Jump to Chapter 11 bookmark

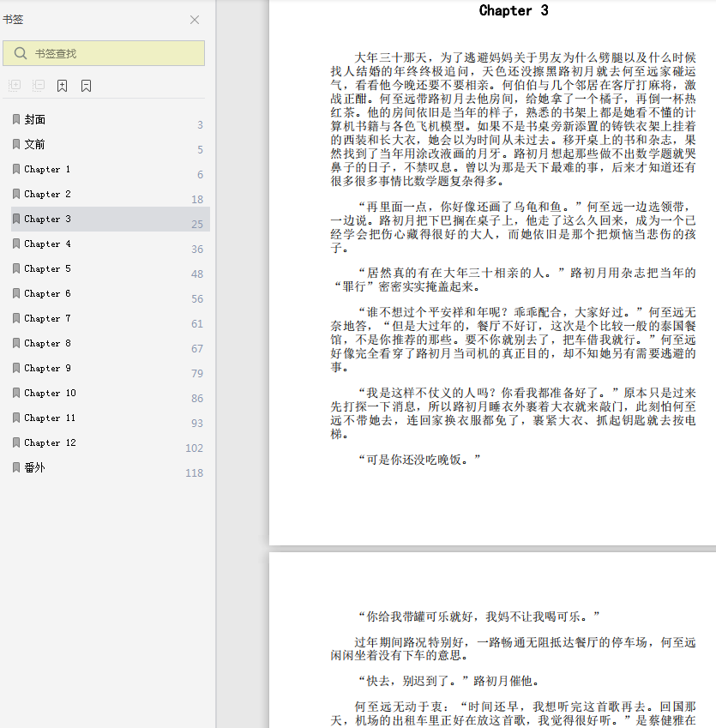(x=111, y=418)
